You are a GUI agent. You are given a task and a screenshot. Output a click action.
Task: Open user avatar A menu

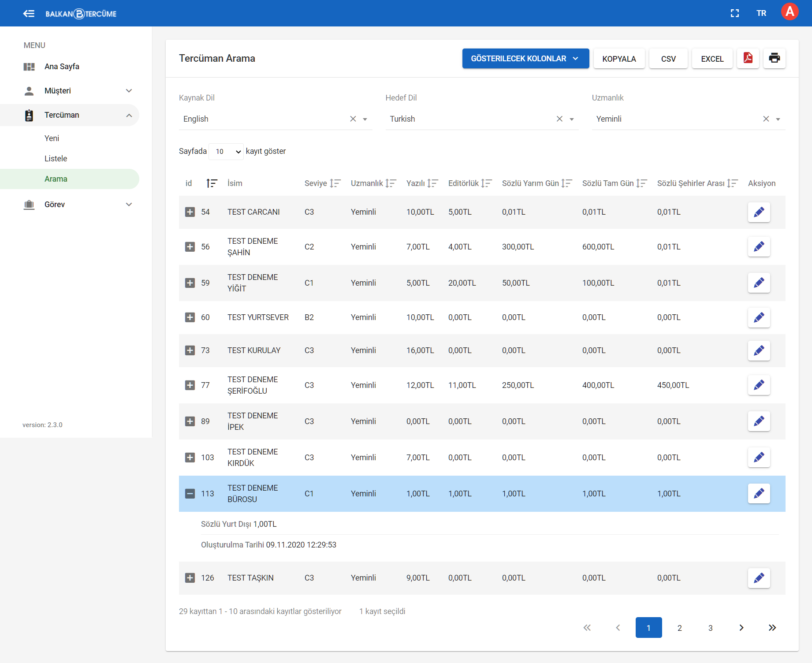pos(790,12)
